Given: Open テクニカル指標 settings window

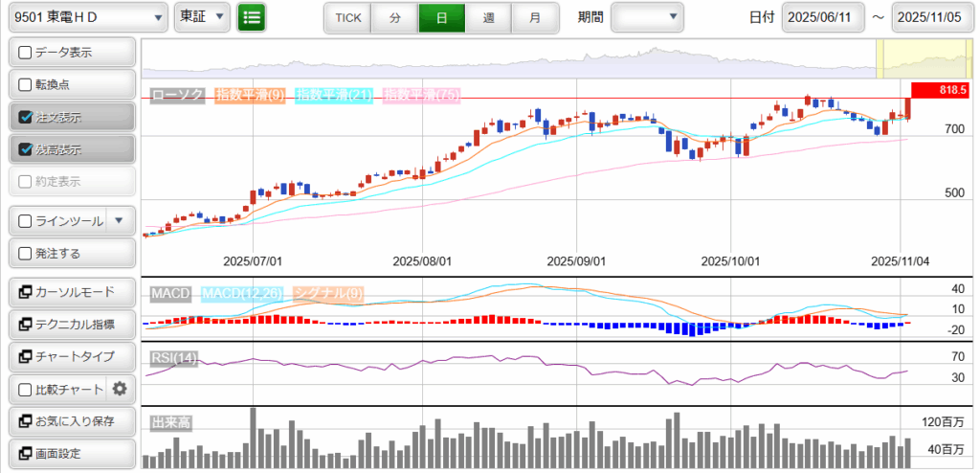Looking at the screenshot, I should coord(72,325).
